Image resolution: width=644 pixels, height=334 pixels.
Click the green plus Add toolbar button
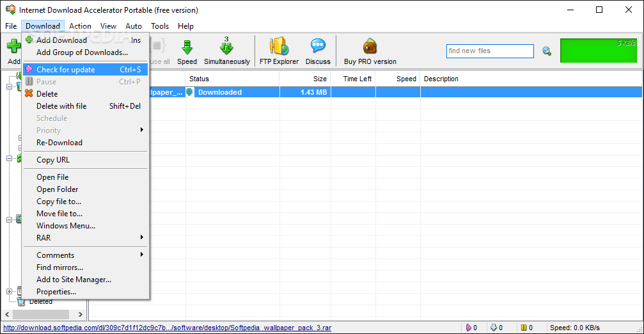[13, 51]
